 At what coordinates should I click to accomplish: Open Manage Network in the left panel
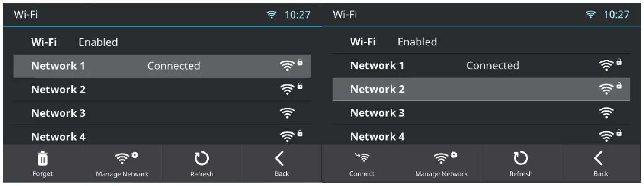pyautogui.click(x=122, y=164)
